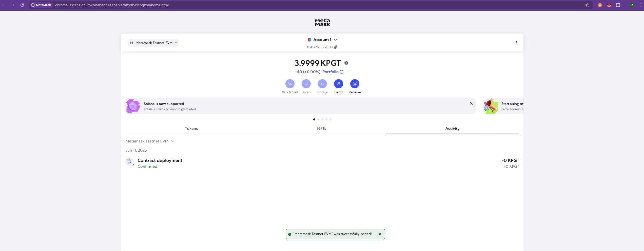Select the second carousel dot
The height and width of the screenshot is (251, 644).
[x=318, y=119]
